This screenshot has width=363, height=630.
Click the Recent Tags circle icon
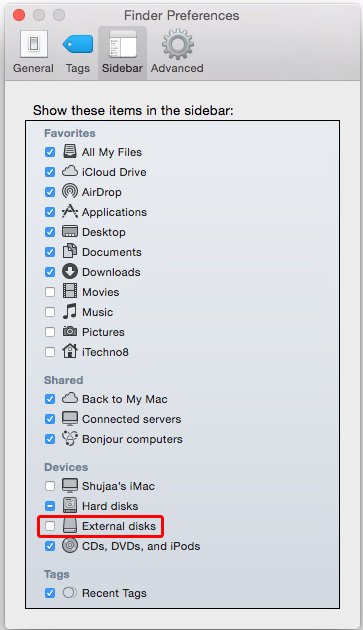tap(70, 593)
